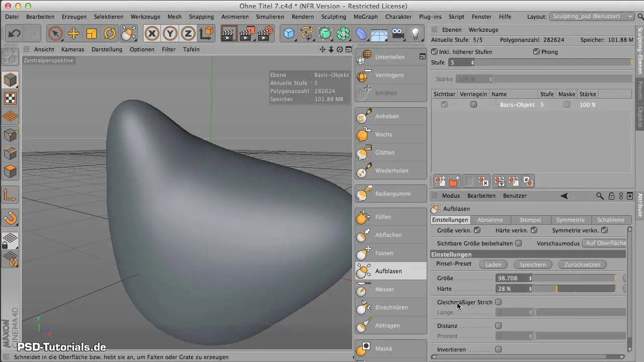Toggle the Phong checkbox
The image size is (644, 362).
(x=536, y=52)
